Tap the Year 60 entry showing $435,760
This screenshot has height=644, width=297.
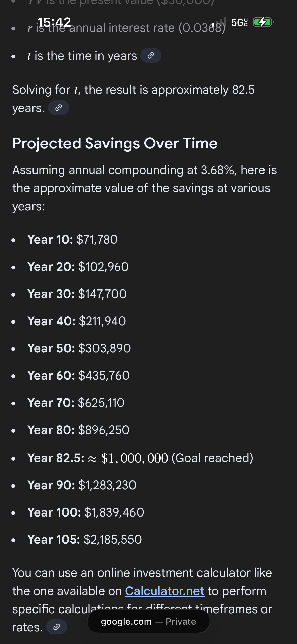pyautogui.click(x=79, y=375)
